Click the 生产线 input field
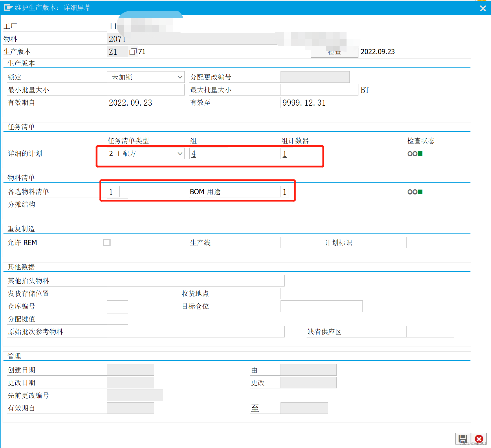 tap(300, 243)
